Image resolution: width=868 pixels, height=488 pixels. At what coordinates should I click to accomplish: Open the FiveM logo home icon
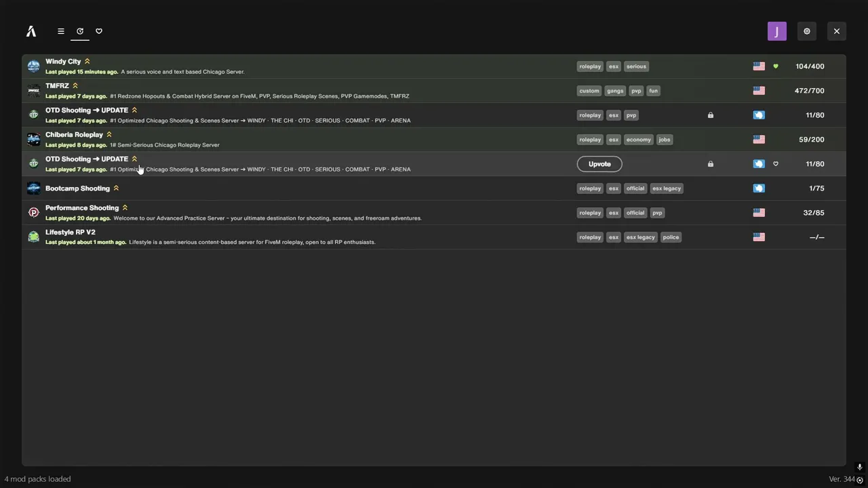coord(31,31)
